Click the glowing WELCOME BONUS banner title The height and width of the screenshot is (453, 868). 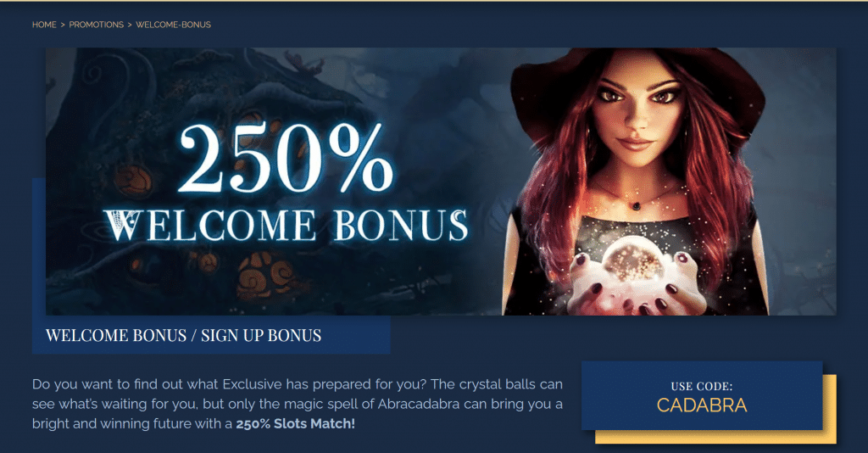(286, 226)
